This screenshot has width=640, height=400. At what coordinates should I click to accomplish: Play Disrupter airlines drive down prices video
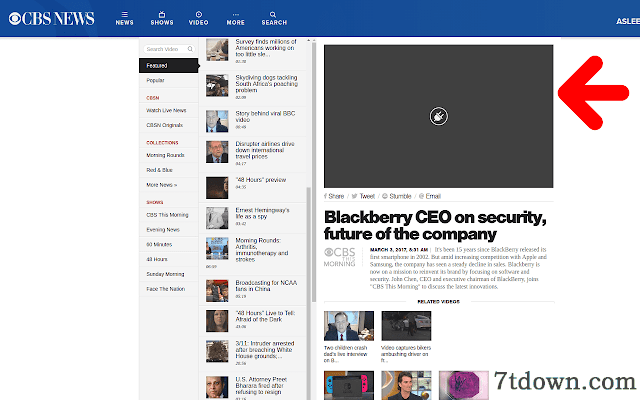click(252, 153)
